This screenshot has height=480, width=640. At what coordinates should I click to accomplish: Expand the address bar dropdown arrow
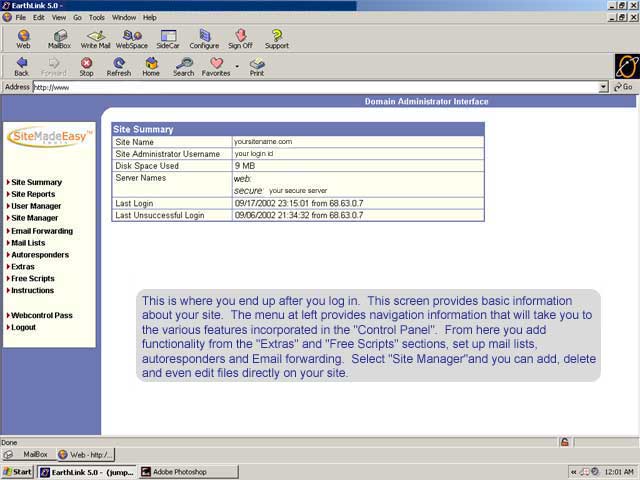tap(603, 87)
